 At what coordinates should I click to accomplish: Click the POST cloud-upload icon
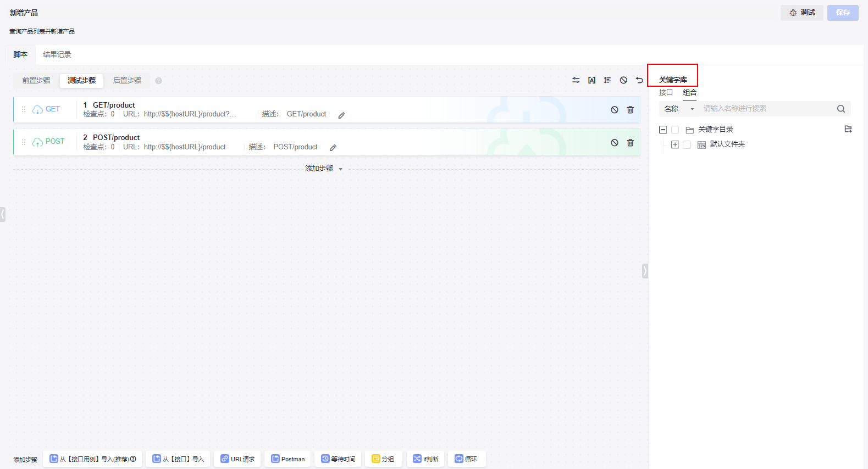pos(37,142)
